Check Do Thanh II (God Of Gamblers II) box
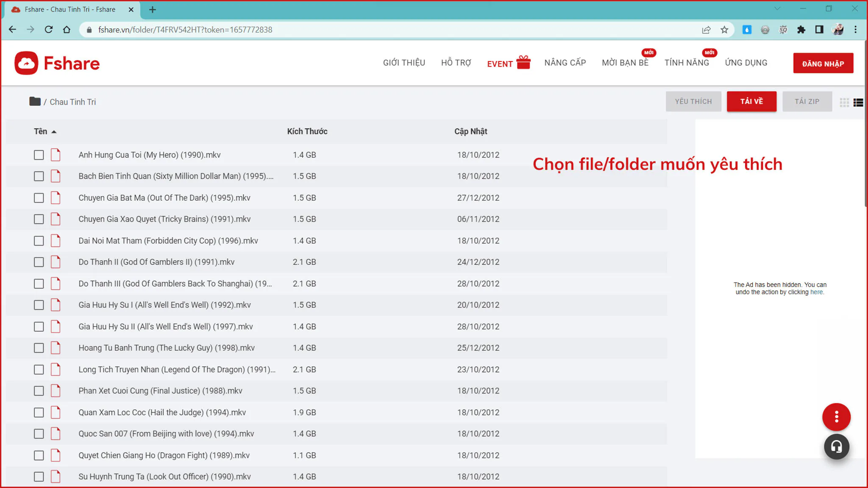Screen dimensions: 868x488 click(x=39, y=262)
